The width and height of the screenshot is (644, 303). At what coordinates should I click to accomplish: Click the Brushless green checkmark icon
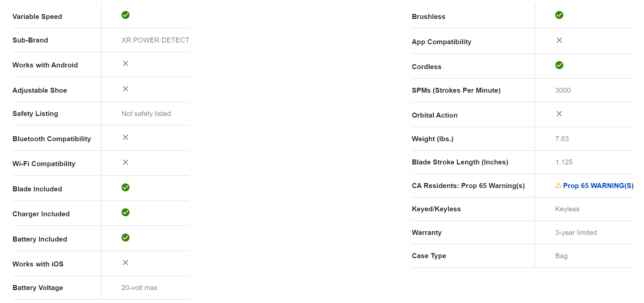tap(559, 15)
